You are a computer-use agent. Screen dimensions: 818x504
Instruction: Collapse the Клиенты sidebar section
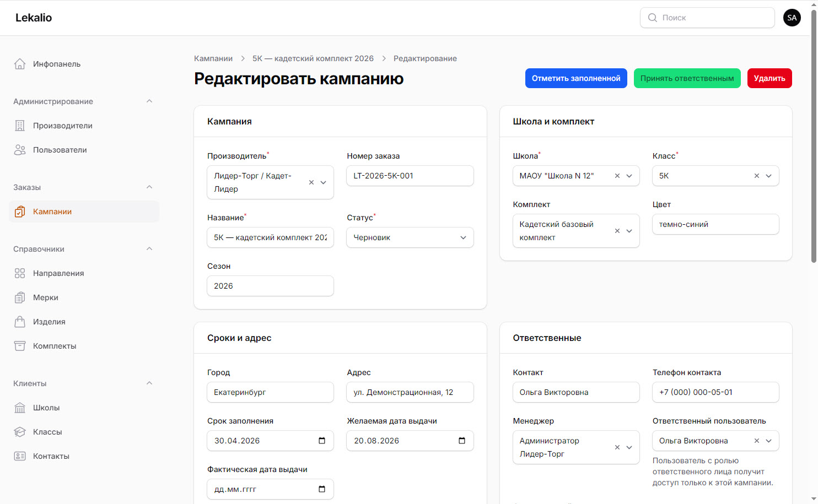pos(149,383)
